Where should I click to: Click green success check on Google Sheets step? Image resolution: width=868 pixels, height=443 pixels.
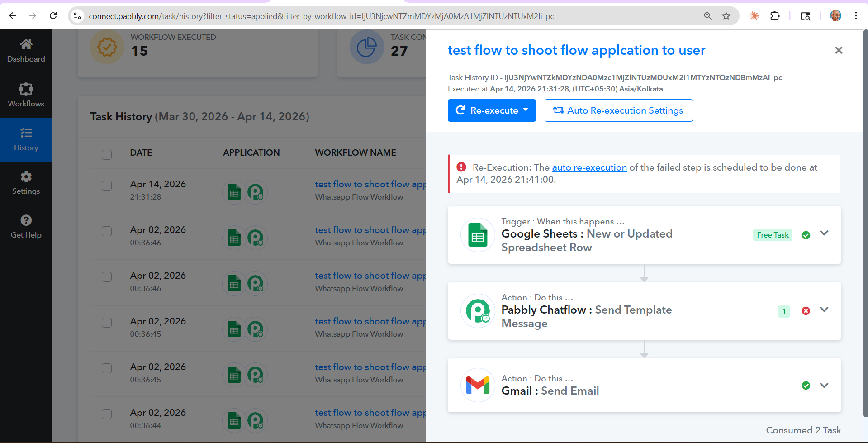(x=806, y=235)
